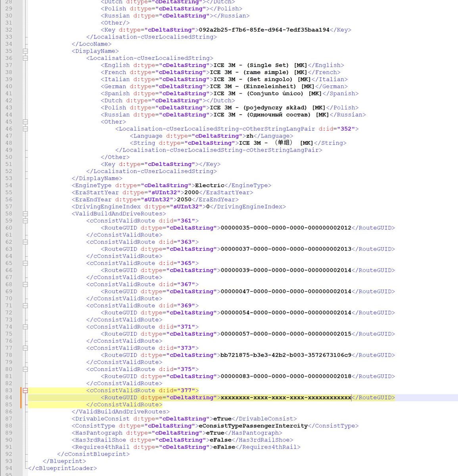
Task: Collapse the Other element fold marker on line 45
Action: pos(25,122)
